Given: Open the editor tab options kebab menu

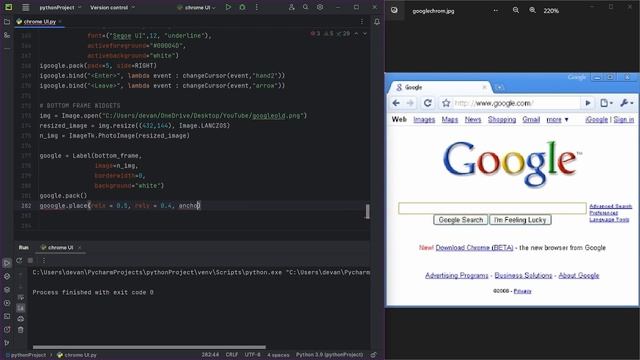Looking at the screenshot, I should coord(362,22).
